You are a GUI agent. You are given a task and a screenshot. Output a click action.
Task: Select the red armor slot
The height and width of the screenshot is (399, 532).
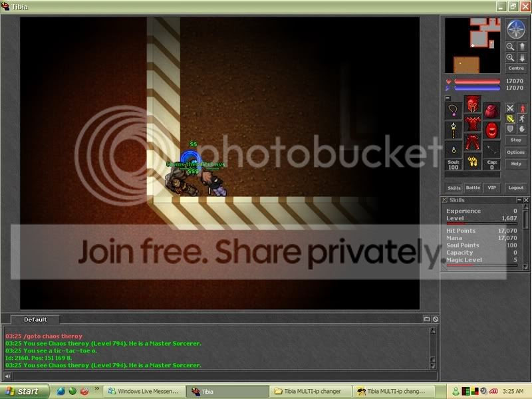pos(472,123)
